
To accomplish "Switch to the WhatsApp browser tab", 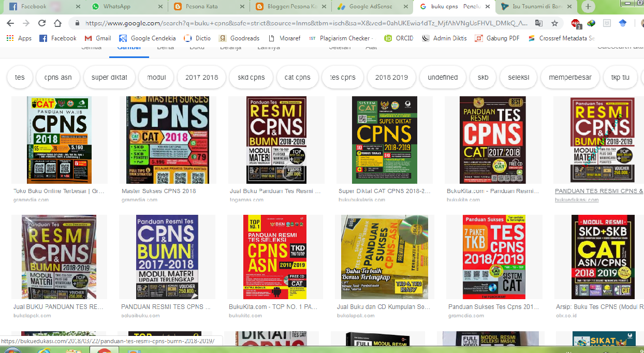I will coord(125,7).
